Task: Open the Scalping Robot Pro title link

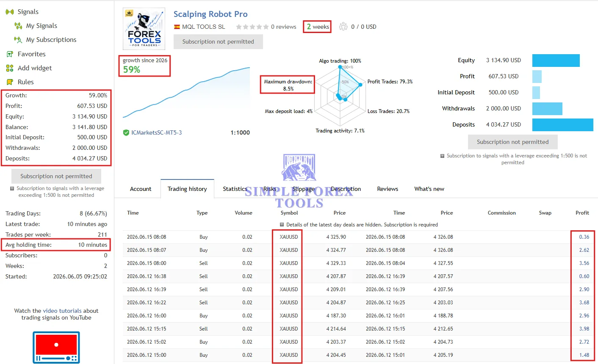Action: tap(210, 14)
